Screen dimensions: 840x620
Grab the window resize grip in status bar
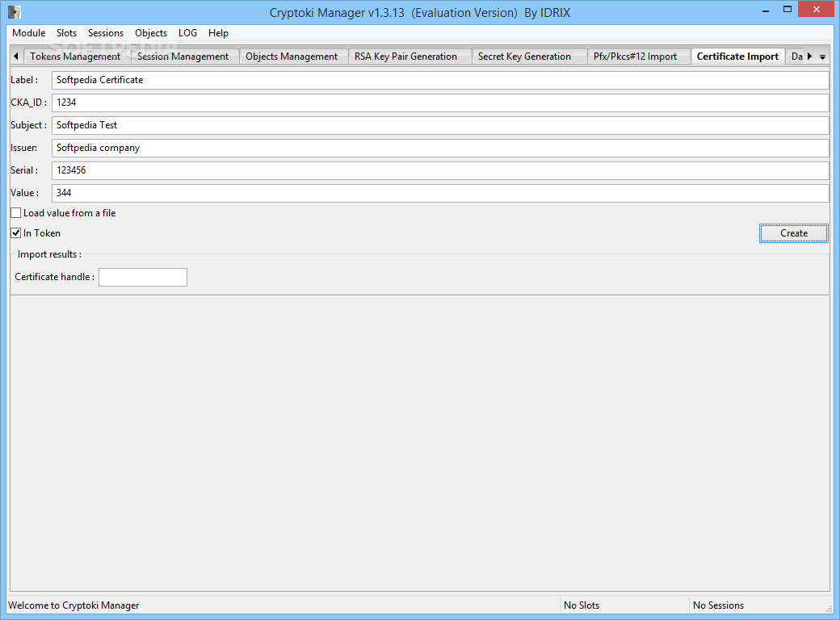[829, 609]
